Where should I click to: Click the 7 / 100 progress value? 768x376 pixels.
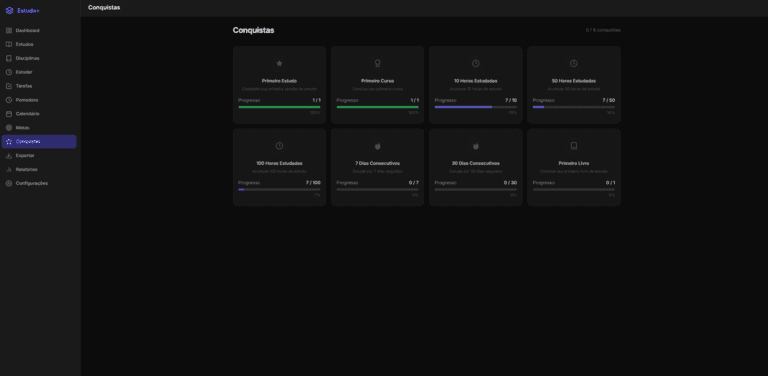[313, 183]
